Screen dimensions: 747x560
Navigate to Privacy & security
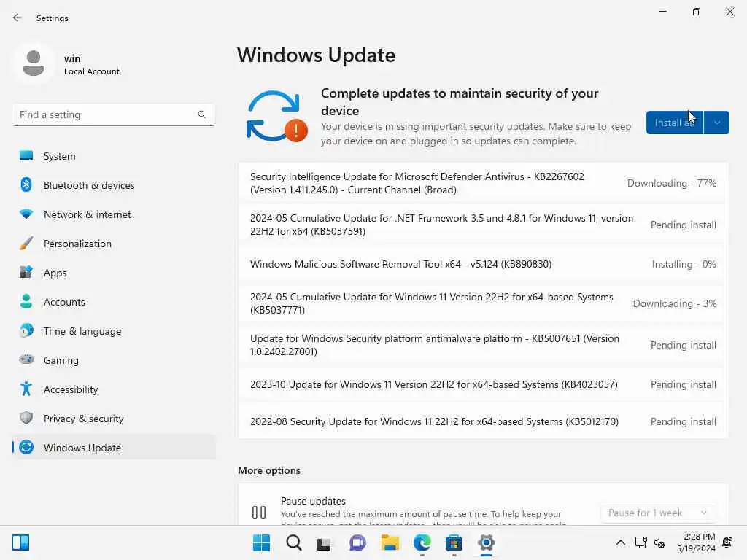(113, 418)
